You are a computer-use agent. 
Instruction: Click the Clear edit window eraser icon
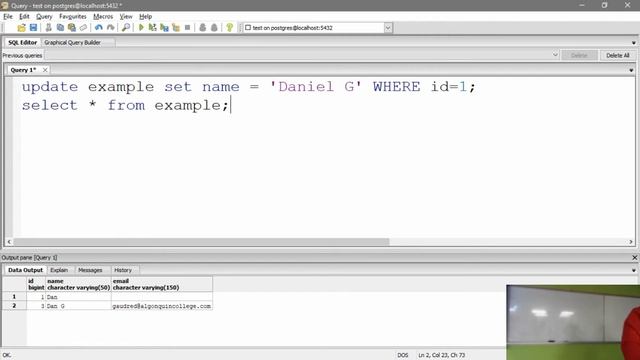click(x=83, y=28)
